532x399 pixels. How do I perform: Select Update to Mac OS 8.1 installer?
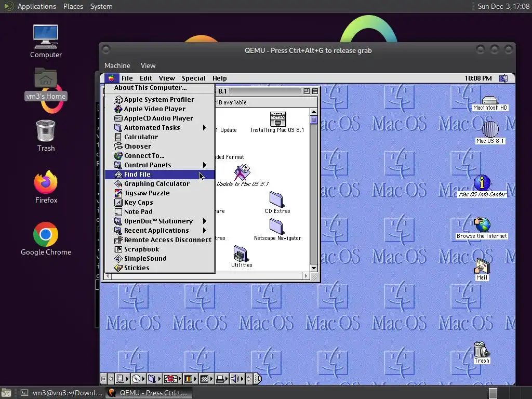[242, 176]
